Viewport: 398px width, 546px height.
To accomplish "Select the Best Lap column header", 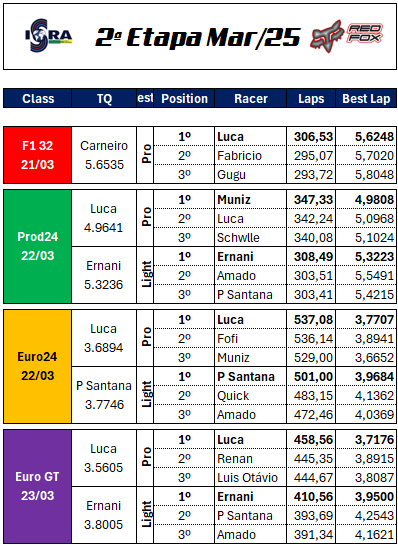I will (x=366, y=99).
